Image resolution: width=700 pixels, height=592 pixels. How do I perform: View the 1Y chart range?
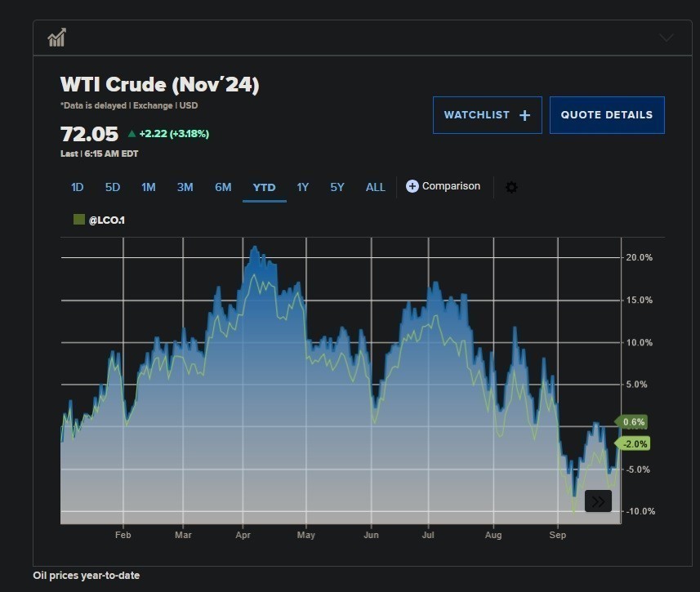tap(302, 187)
